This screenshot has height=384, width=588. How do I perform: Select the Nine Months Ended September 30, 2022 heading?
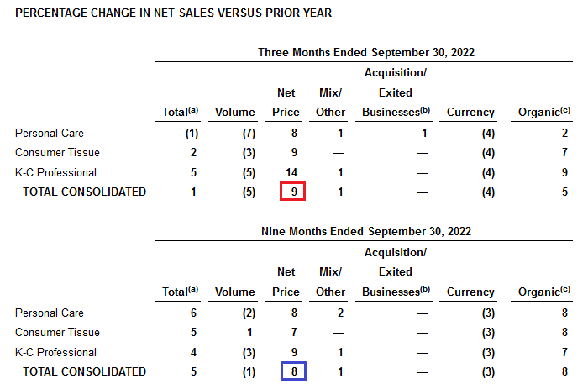pyautogui.click(x=366, y=231)
